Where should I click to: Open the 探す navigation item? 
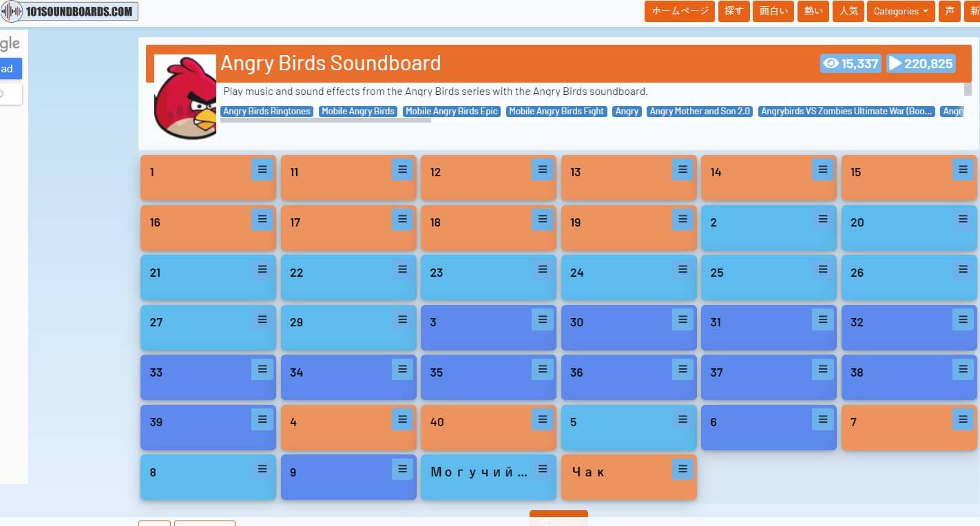(x=734, y=11)
